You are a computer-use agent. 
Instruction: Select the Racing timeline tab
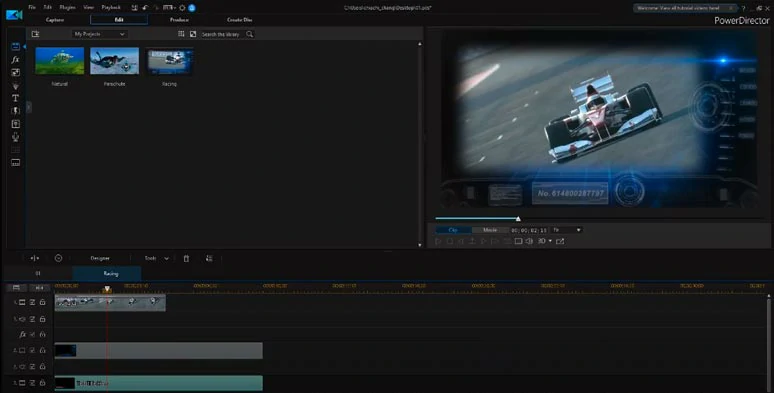click(x=107, y=274)
